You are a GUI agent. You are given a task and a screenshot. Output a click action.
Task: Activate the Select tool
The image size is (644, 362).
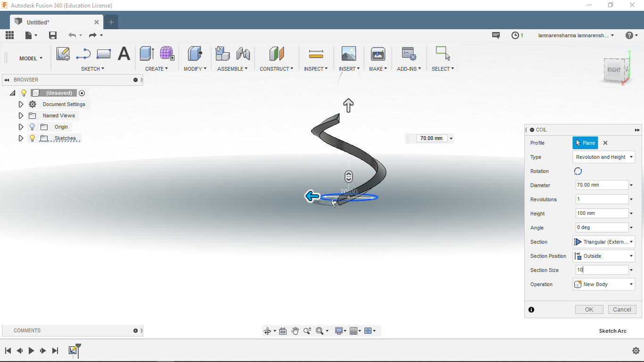pyautogui.click(x=443, y=53)
